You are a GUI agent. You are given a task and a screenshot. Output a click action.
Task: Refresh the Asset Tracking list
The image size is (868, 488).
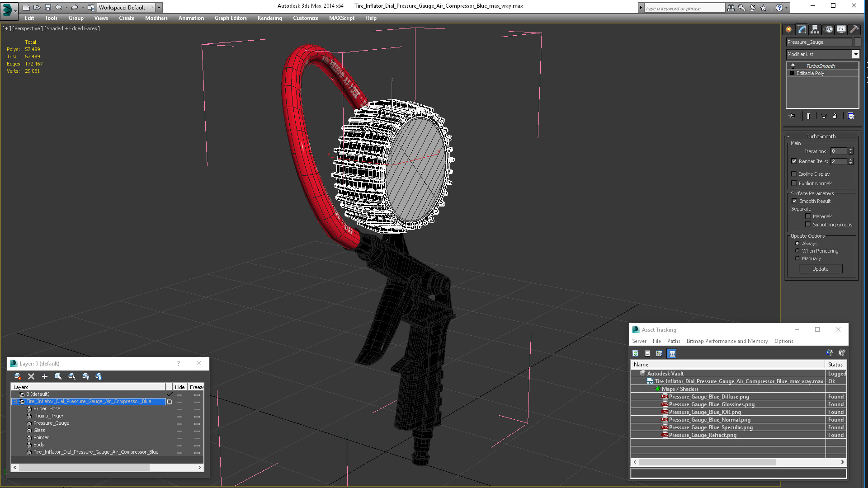click(635, 353)
